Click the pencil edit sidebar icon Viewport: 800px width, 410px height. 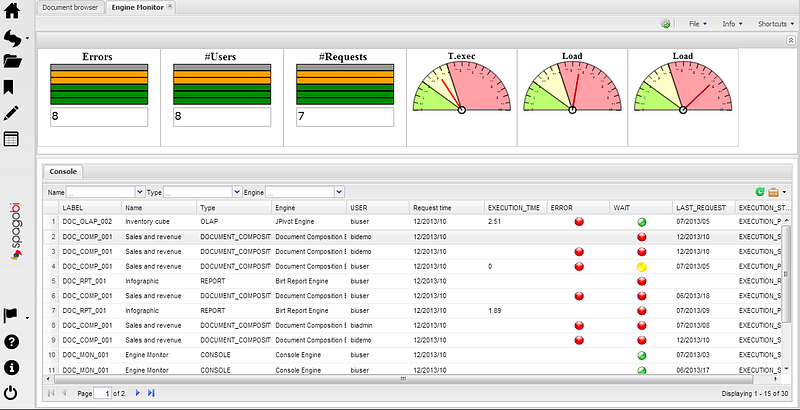point(11,113)
